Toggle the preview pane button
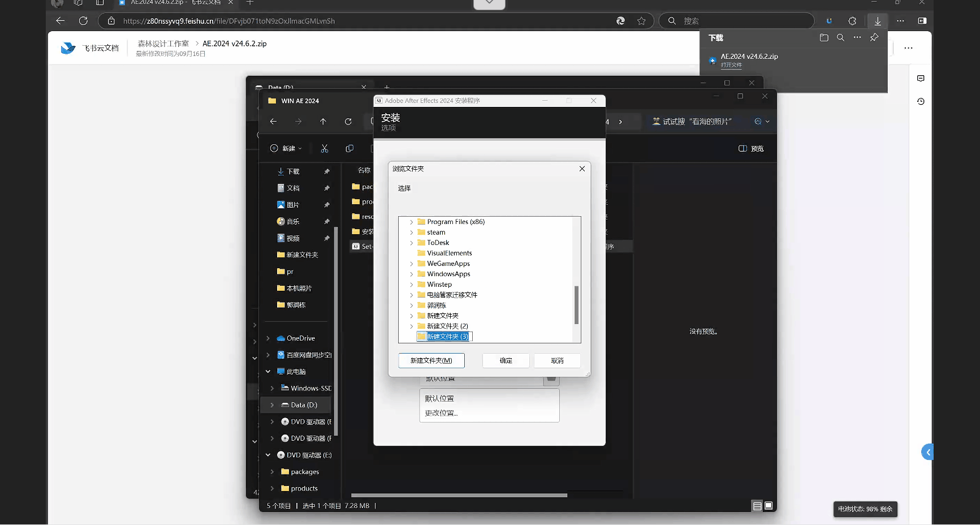 [751, 149]
